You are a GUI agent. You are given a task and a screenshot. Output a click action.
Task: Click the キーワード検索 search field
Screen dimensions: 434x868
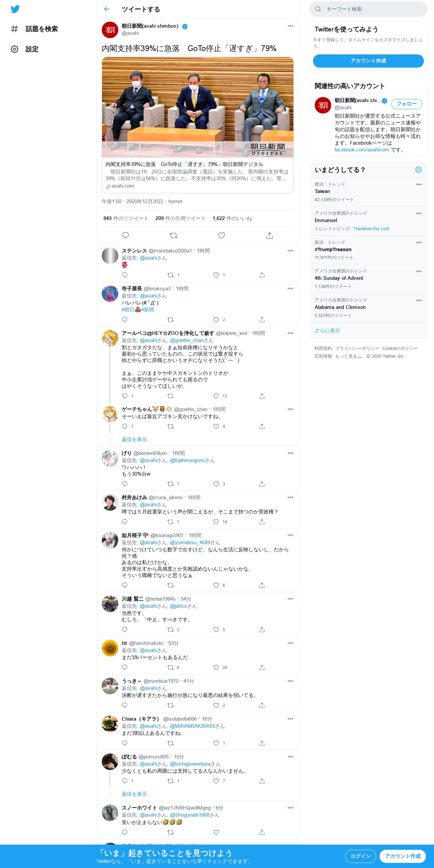click(368, 9)
